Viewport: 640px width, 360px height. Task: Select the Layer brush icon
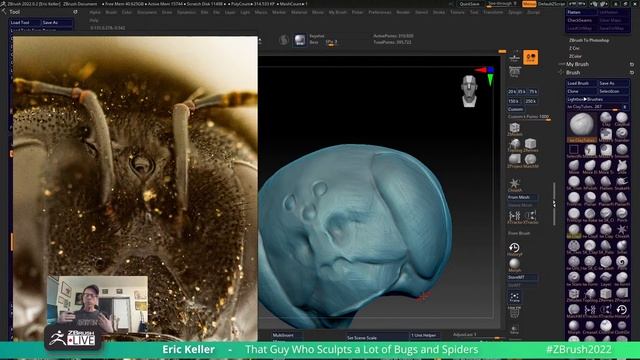coord(606,278)
